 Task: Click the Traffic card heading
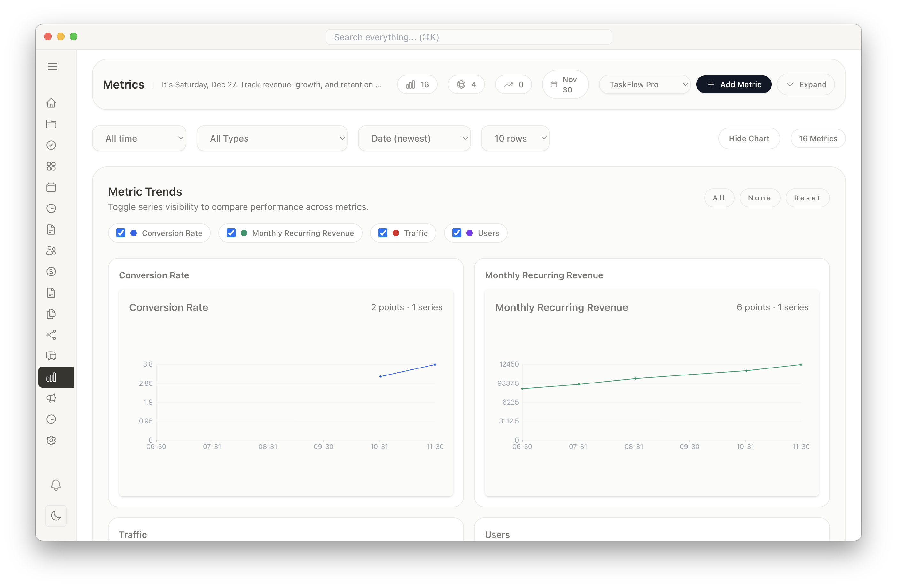(133, 535)
